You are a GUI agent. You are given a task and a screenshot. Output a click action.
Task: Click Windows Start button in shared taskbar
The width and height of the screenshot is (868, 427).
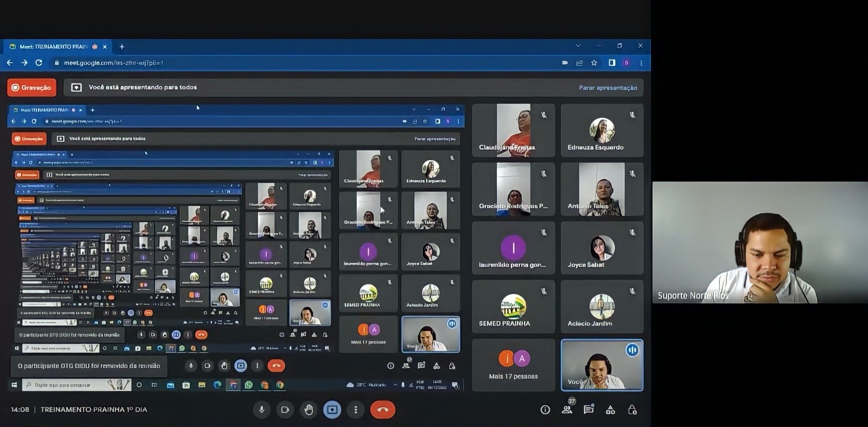click(14, 385)
